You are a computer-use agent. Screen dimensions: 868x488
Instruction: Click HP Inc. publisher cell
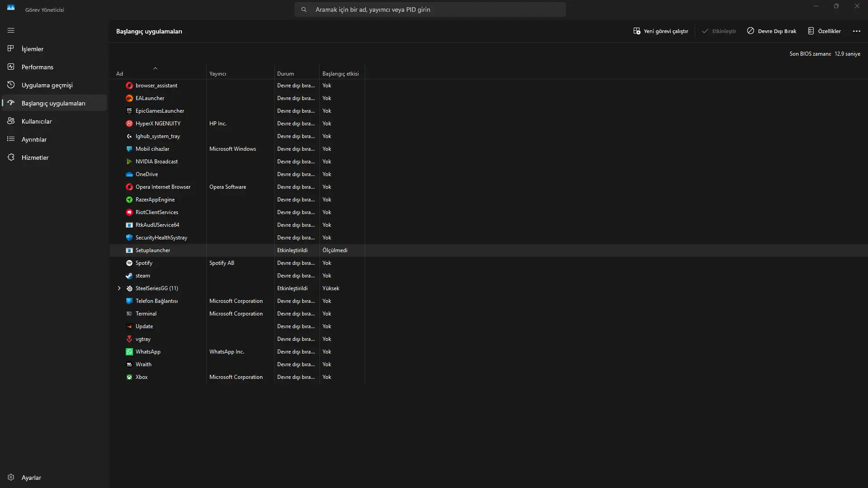tap(218, 124)
